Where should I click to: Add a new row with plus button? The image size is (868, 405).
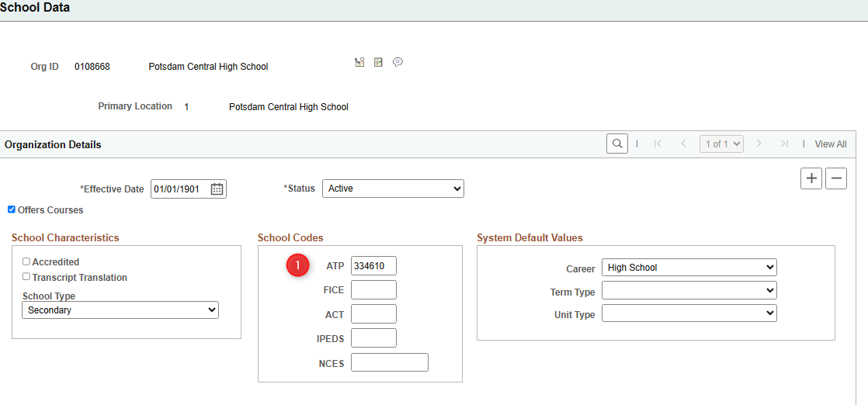[x=811, y=178]
